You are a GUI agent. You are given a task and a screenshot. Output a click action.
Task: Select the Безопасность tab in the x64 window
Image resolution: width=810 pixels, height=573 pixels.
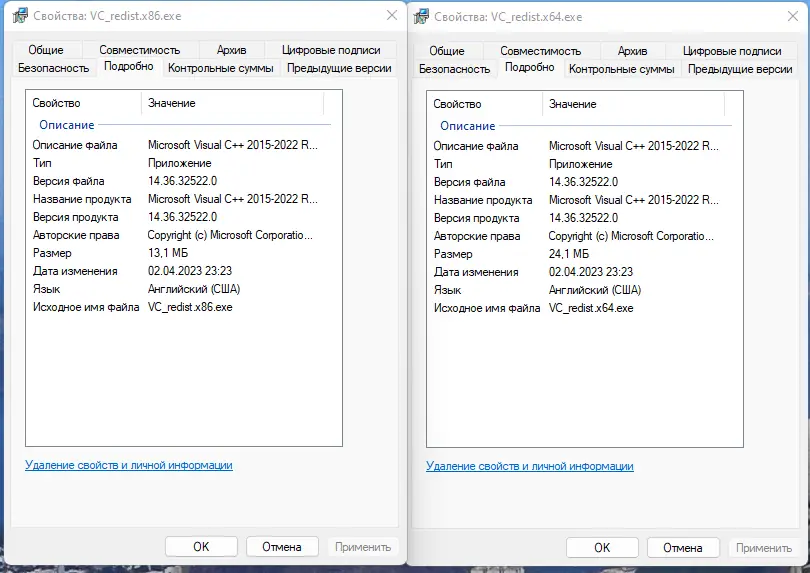[x=455, y=69]
